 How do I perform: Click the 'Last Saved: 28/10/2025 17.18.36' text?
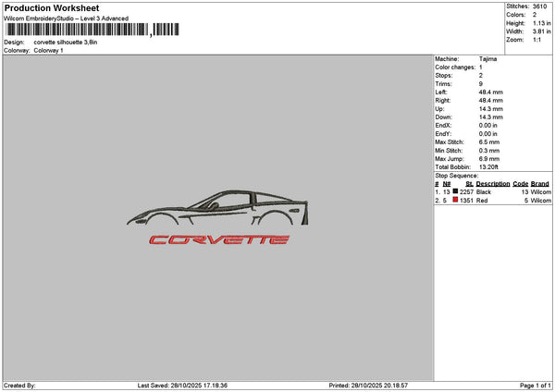pos(182,386)
